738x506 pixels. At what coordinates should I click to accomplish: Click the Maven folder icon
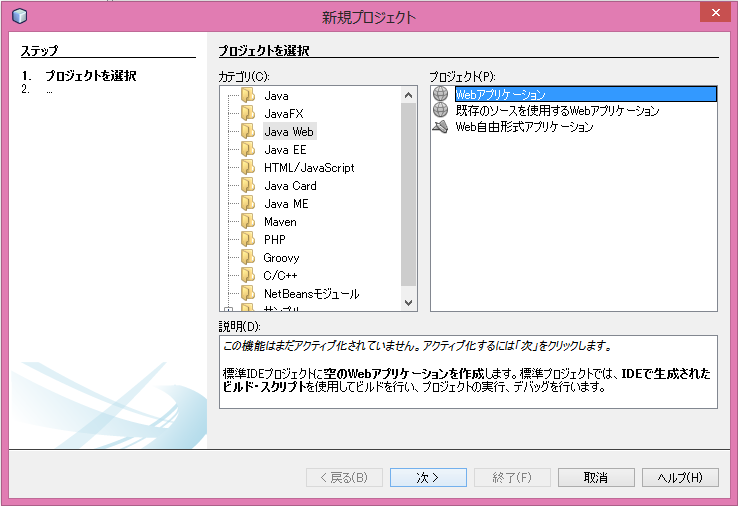248,221
